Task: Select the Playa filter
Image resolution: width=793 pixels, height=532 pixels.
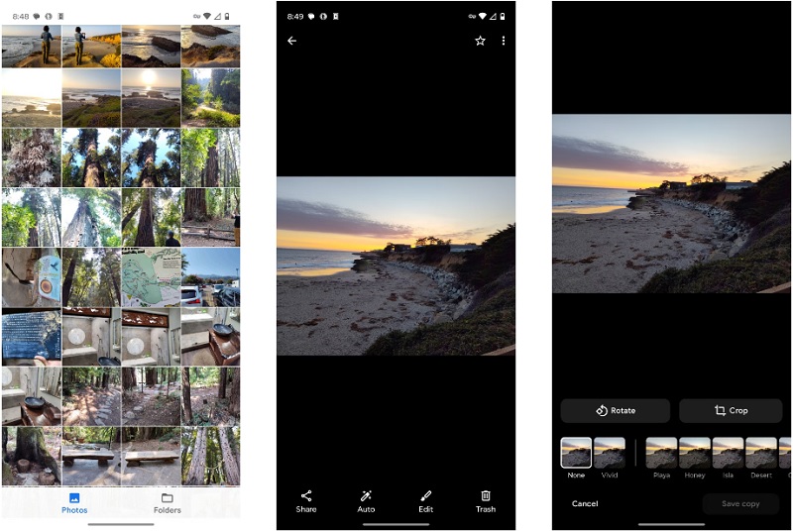Action: click(x=661, y=458)
